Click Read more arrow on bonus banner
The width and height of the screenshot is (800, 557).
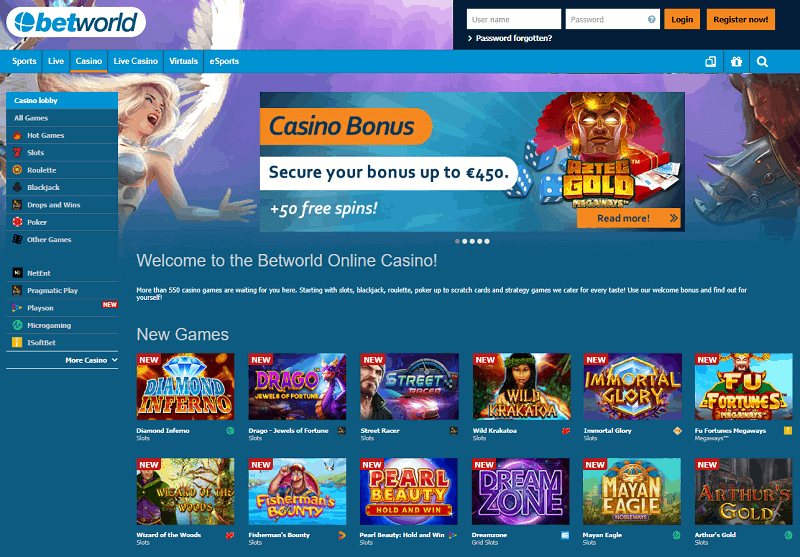673,218
